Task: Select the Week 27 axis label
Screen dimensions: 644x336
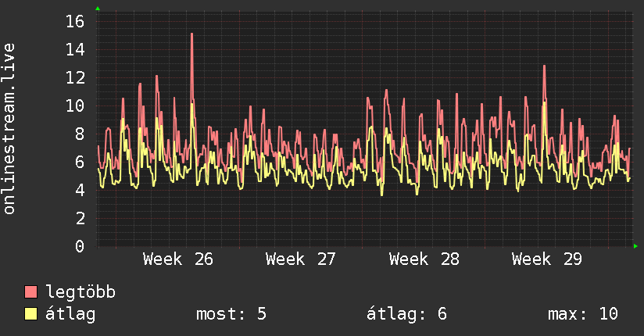Action: pyautogui.click(x=301, y=259)
